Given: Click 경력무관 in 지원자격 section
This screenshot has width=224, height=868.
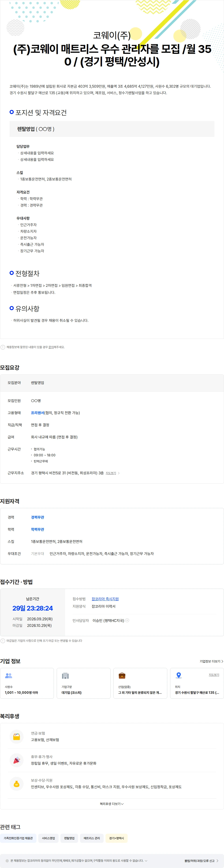Looking at the screenshot, I should (x=37, y=517).
